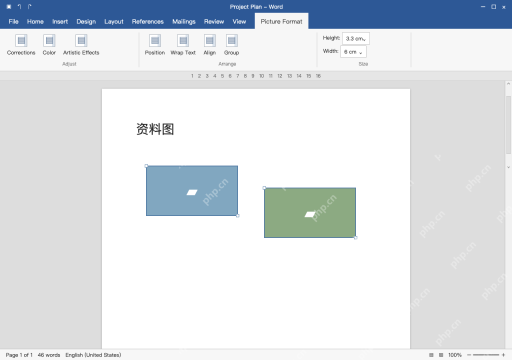The image size is (512, 360).
Task: Open the File menu
Action: click(x=13, y=22)
